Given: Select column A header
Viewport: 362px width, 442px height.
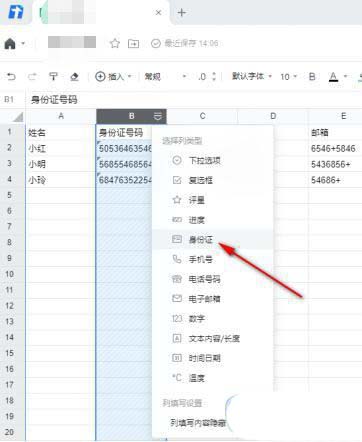Looking at the screenshot, I should [61, 116].
